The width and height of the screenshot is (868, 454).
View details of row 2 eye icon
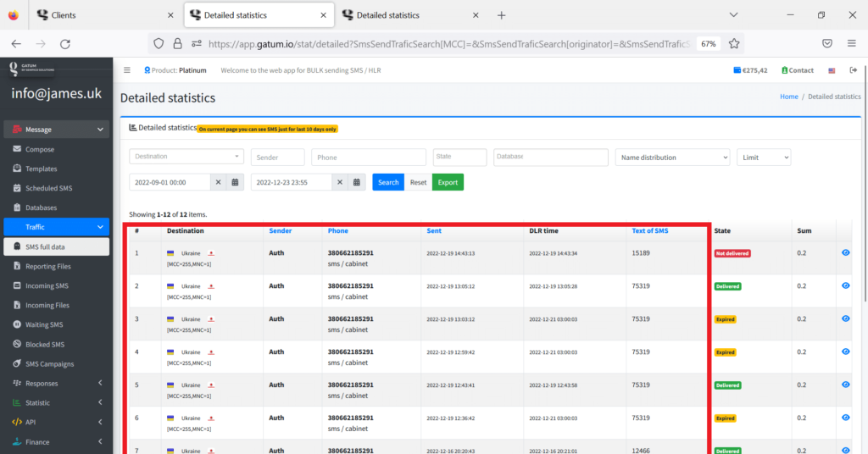pyautogui.click(x=845, y=286)
